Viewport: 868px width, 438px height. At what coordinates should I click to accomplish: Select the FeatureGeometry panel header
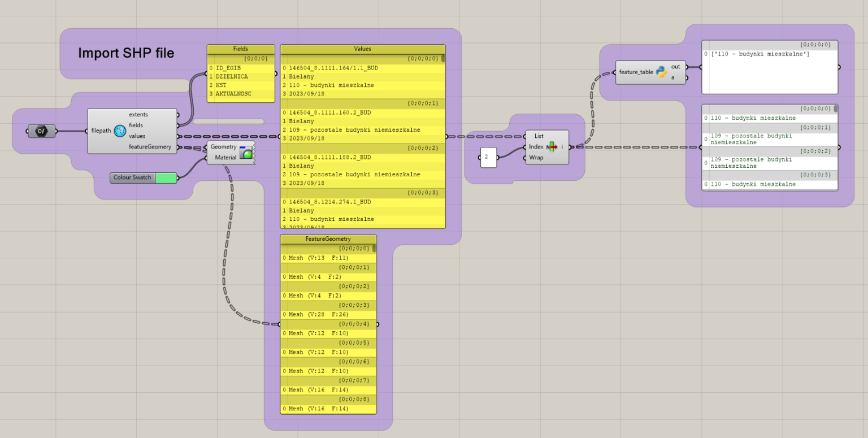(x=328, y=238)
